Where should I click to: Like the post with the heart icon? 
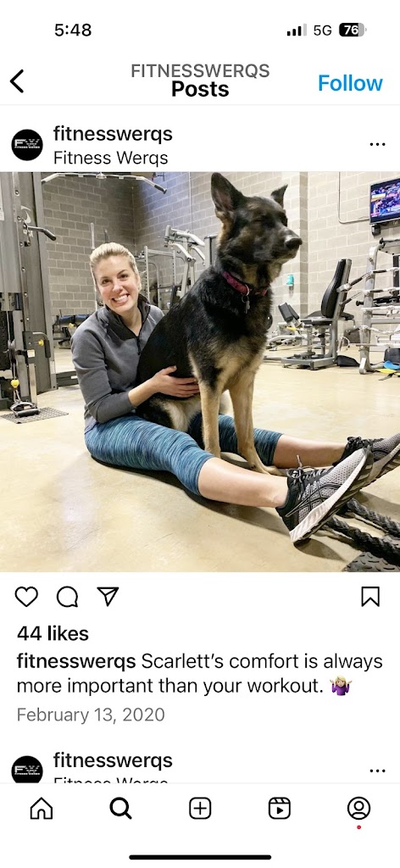click(26, 596)
